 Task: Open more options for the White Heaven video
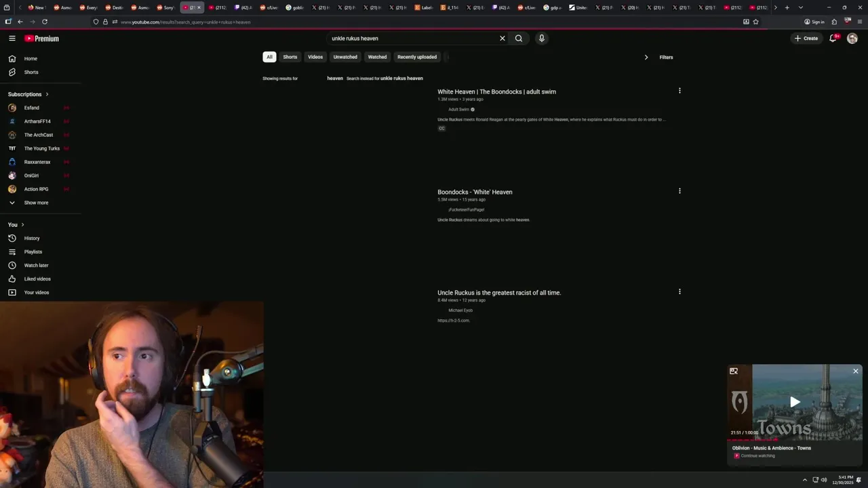(x=679, y=91)
